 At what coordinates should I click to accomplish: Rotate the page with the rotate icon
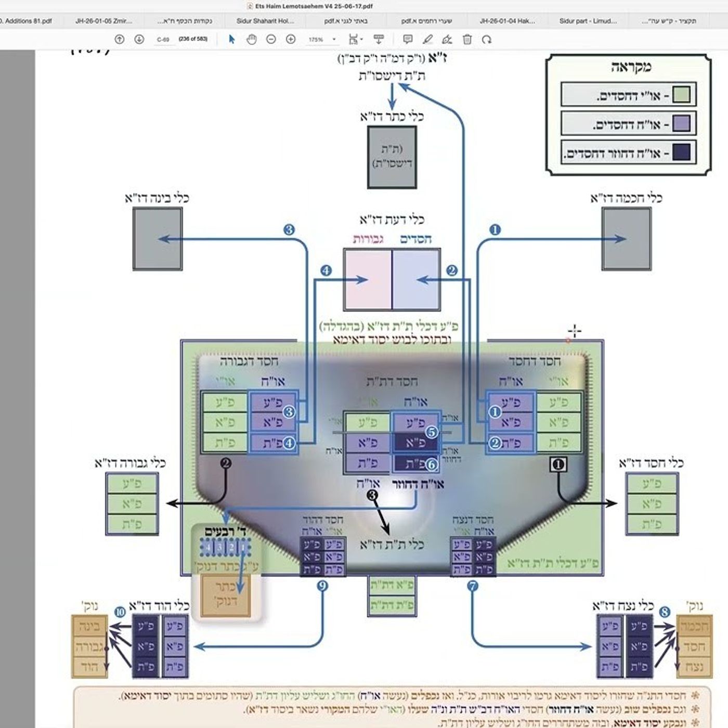pos(487,40)
